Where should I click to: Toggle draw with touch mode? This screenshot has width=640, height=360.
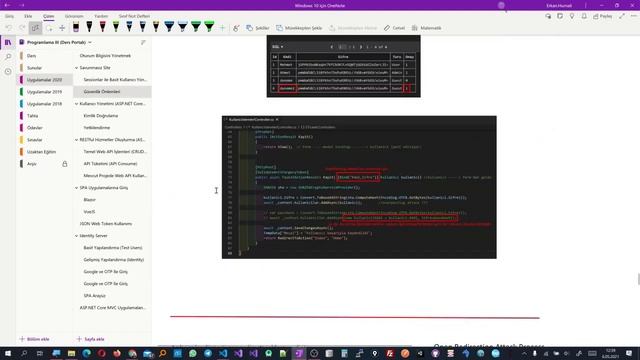(236, 28)
